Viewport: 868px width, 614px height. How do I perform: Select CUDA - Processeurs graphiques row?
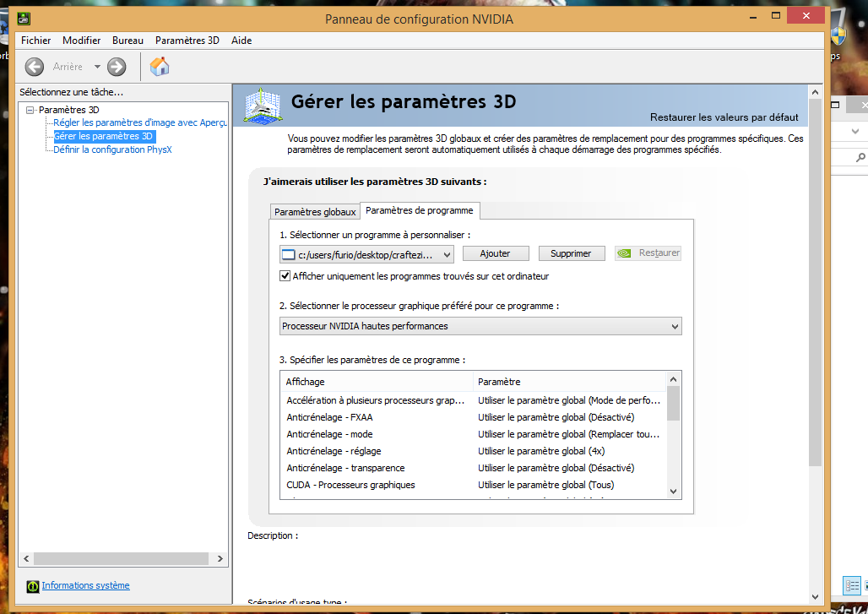[474, 485]
